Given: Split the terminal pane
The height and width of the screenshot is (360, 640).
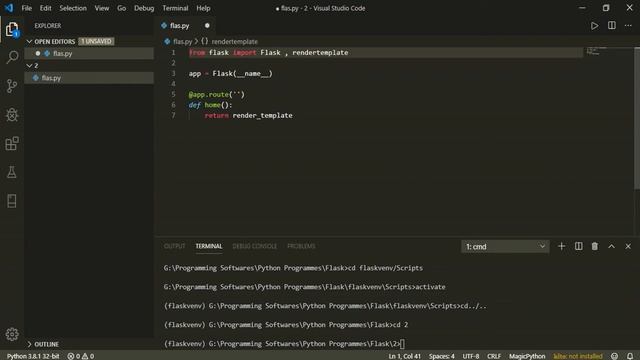Looking at the screenshot, I should pyautogui.click(x=578, y=247).
